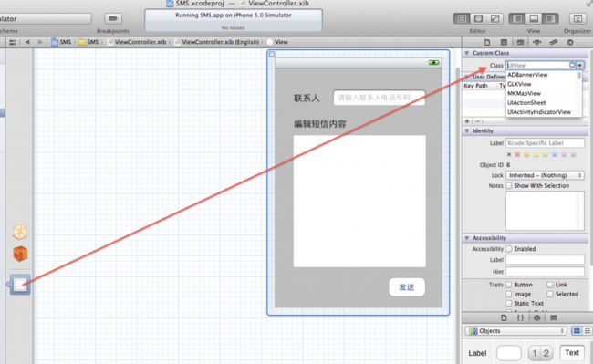
Task: Clear label color with the X
Action: tap(509, 154)
